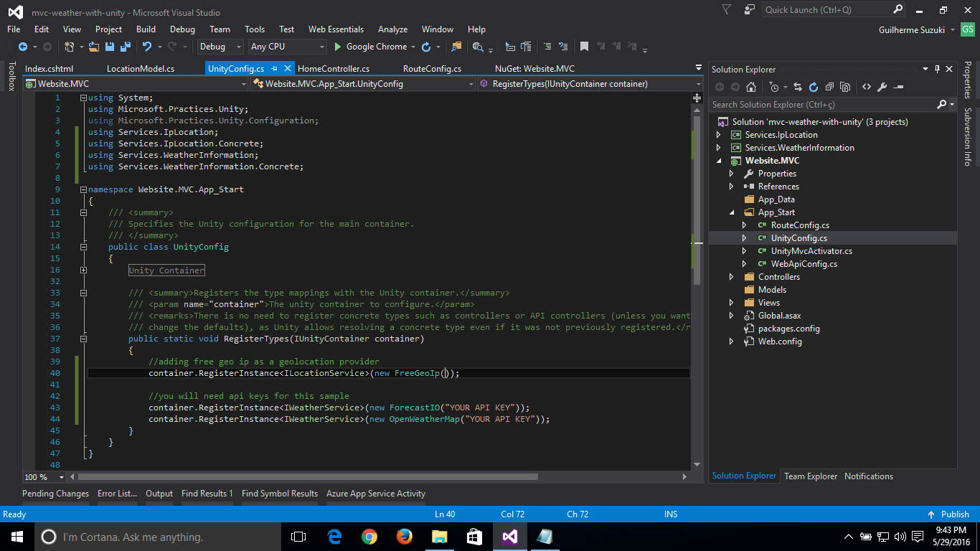Click the Undo icon in toolbar
This screenshot has height=551, width=980.
coord(147,47)
